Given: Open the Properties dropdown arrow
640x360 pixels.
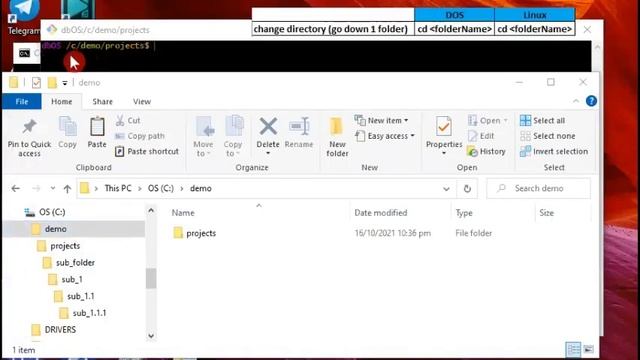Looking at the screenshot, I should point(444,153).
